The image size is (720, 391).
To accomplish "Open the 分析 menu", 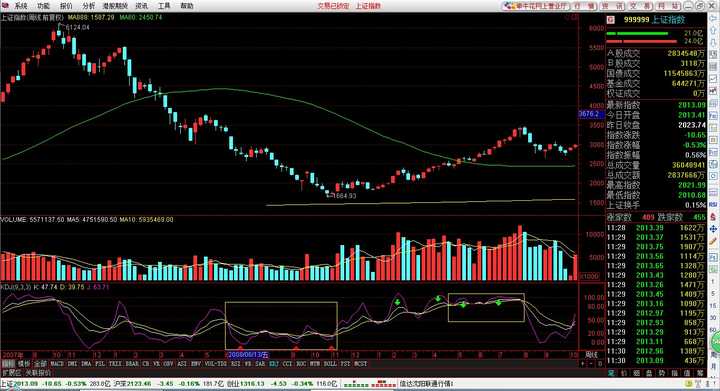I will coord(89,6).
